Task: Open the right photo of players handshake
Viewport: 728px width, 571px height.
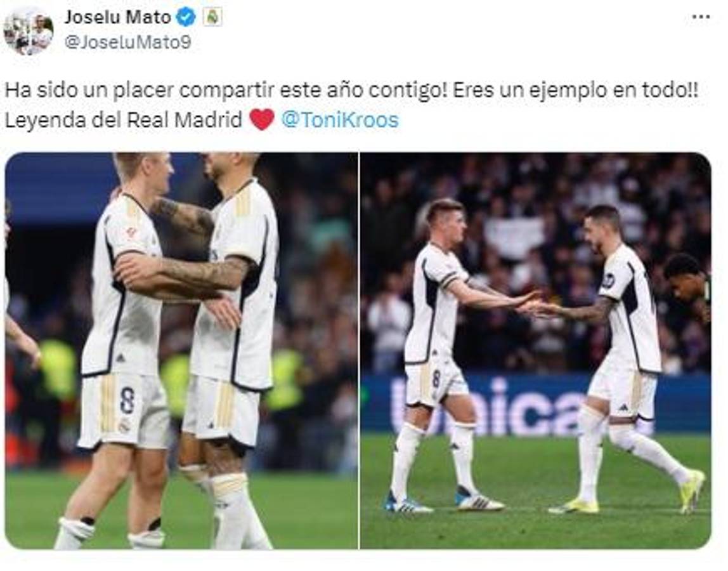Action: point(536,351)
